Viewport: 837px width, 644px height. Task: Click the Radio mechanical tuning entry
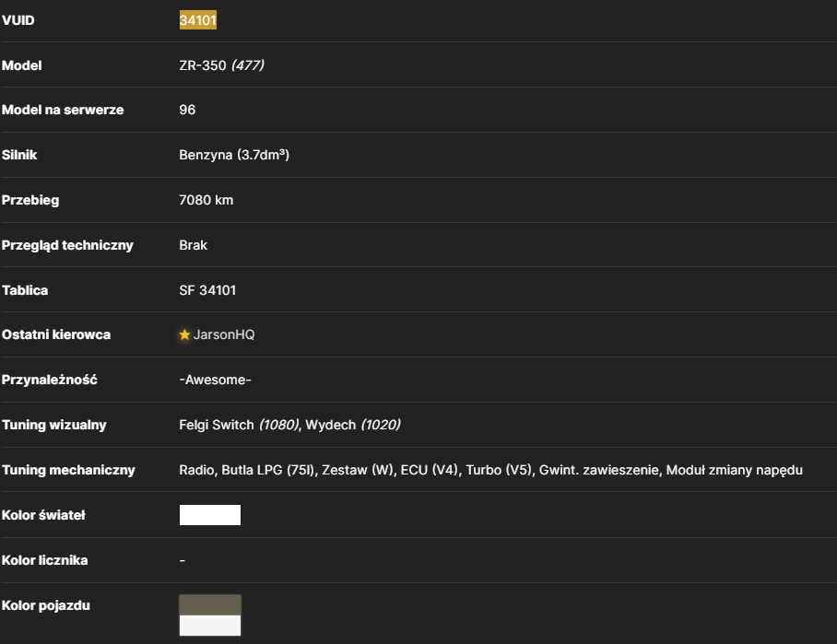point(196,470)
